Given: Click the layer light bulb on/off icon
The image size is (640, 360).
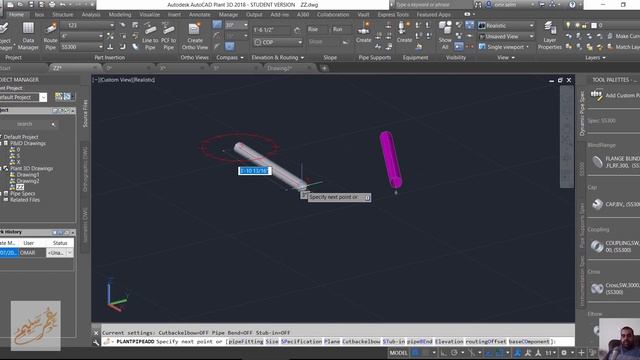Looking at the screenshot, I should pyautogui.click(x=568, y=25).
